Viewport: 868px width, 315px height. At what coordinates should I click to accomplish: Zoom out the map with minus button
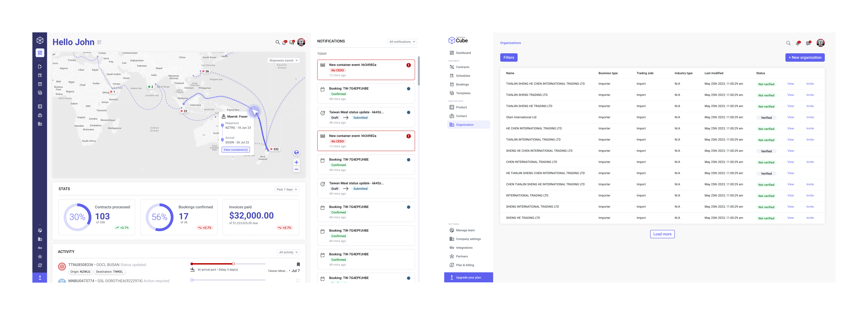pyautogui.click(x=297, y=169)
